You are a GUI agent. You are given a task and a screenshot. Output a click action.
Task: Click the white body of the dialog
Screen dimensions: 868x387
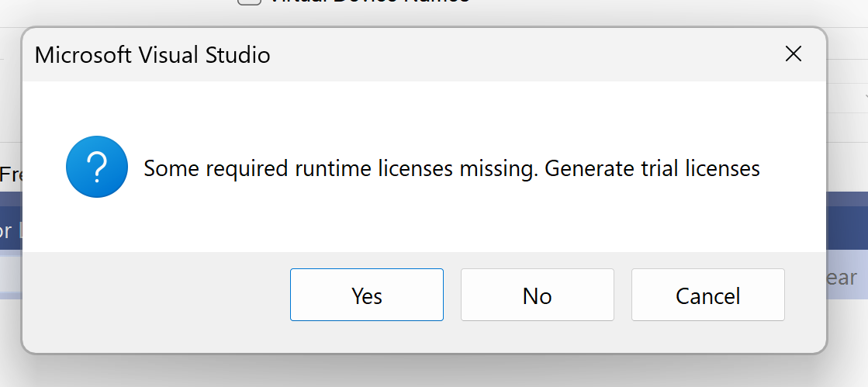point(424,222)
